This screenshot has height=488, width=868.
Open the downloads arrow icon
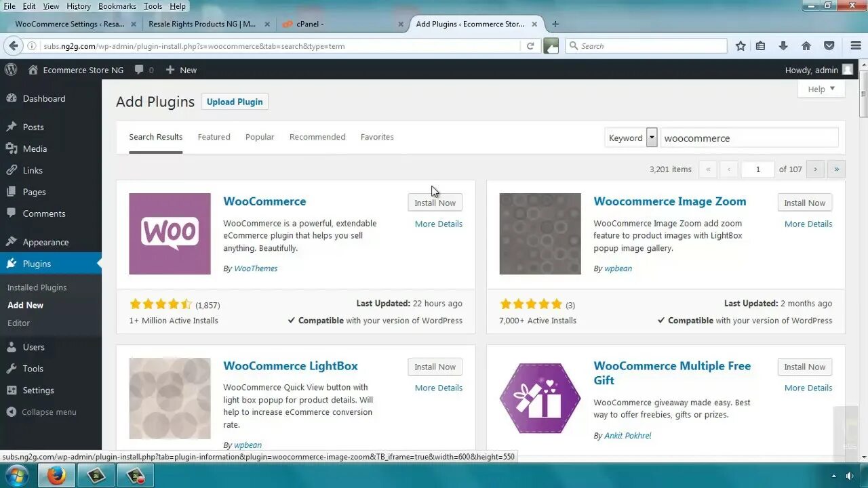(x=783, y=46)
